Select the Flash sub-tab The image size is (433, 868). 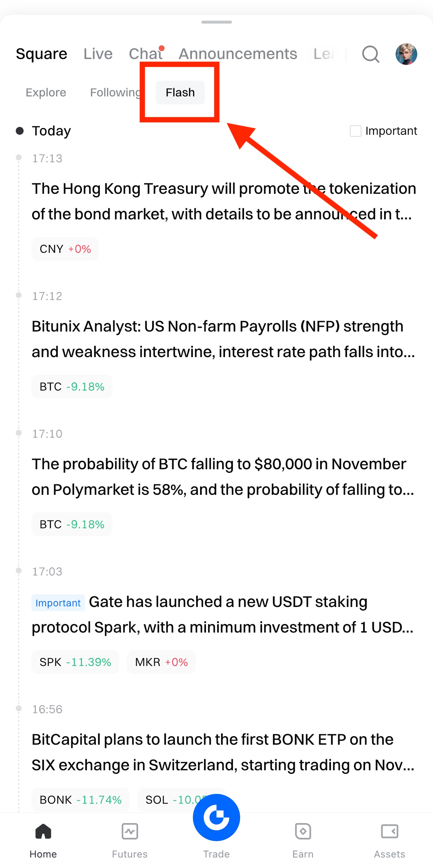click(180, 92)
